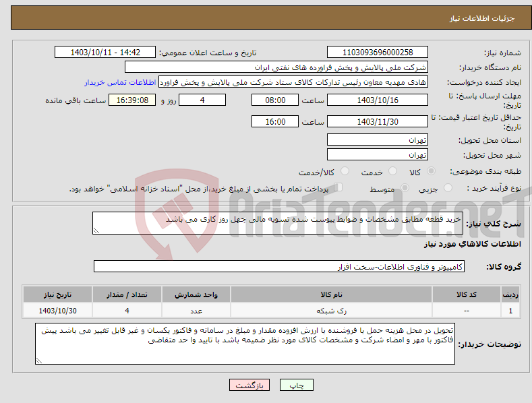Open the اطلاعات تماس خریدار link
This screenshot has height=403, width=532.
tap(120, 82)
